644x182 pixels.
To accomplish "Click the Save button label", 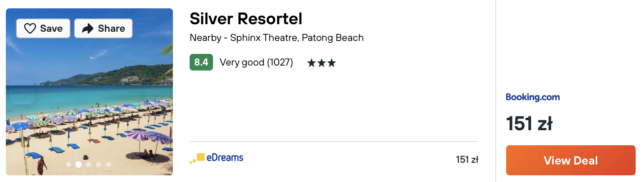I will pos(51,28).
